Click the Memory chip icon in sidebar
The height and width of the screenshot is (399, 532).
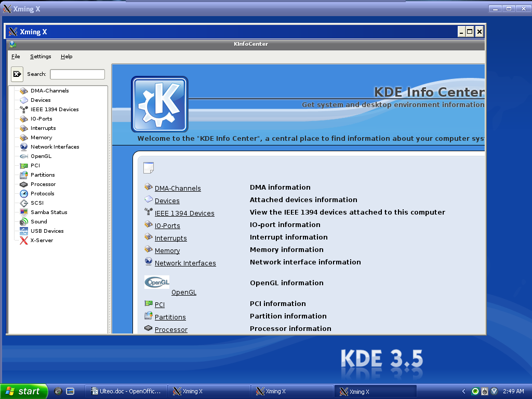click(x=24, y=137)
